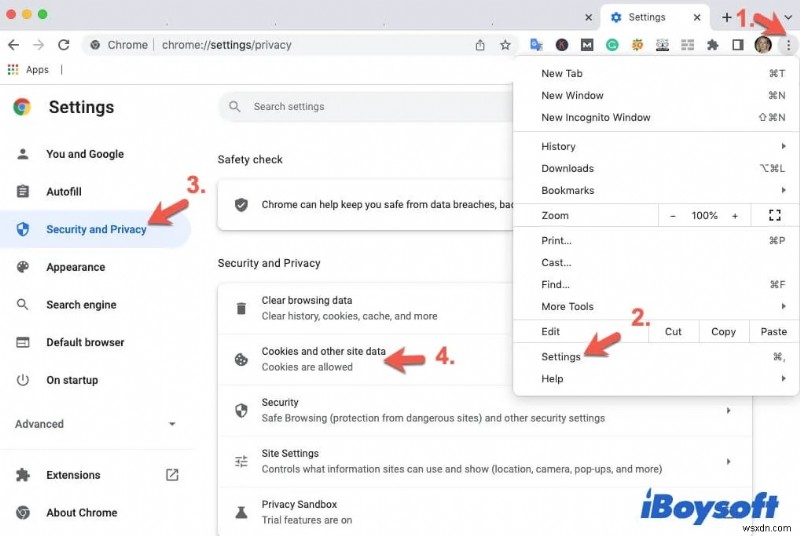Bookmark this page with the star icon
800x536 pixels.
pos(505,45)
